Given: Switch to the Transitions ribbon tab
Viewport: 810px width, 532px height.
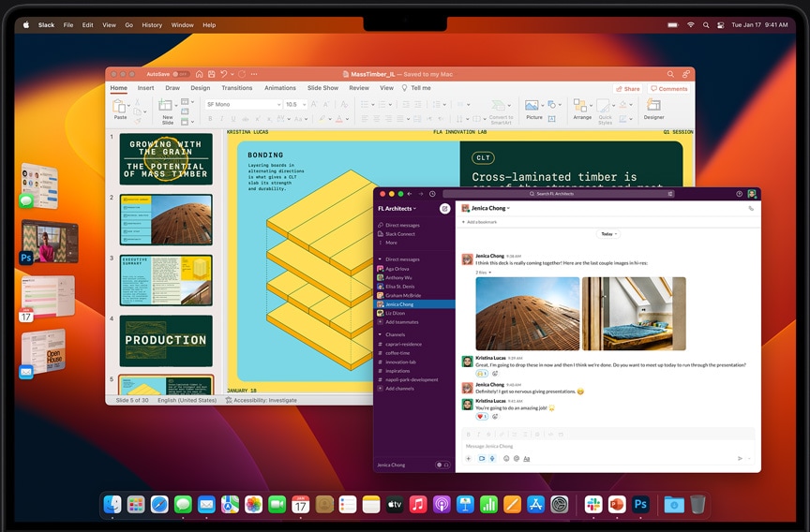Looking at the screenshot, I should [x=237, y=88].
